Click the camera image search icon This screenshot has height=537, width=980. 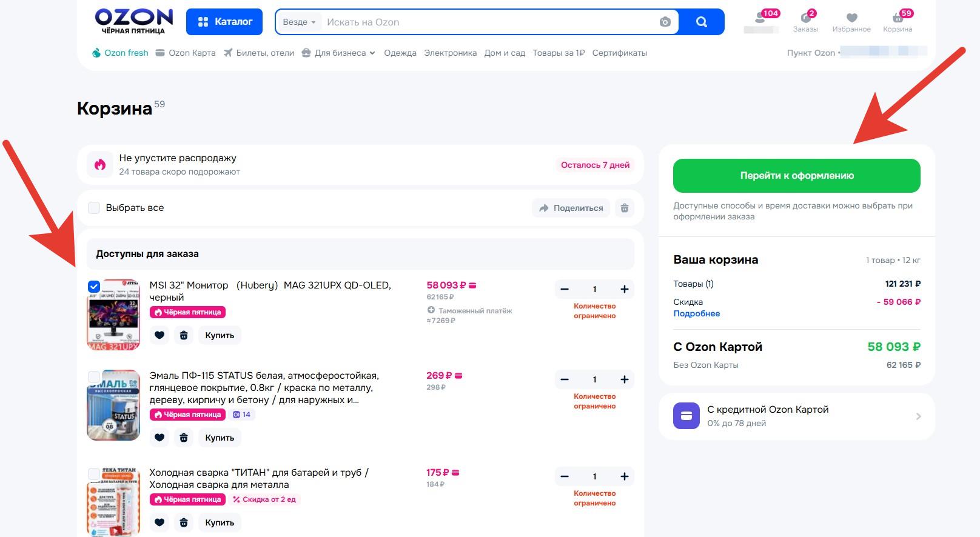tap(665, 22)
